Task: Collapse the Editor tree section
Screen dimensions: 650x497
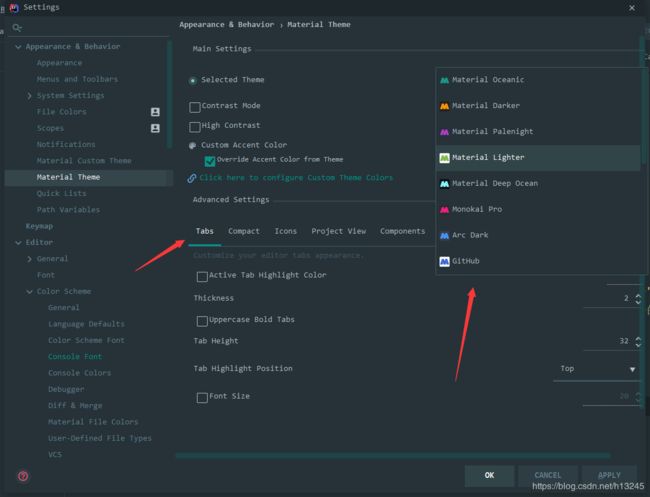Action: click(18, 242)
